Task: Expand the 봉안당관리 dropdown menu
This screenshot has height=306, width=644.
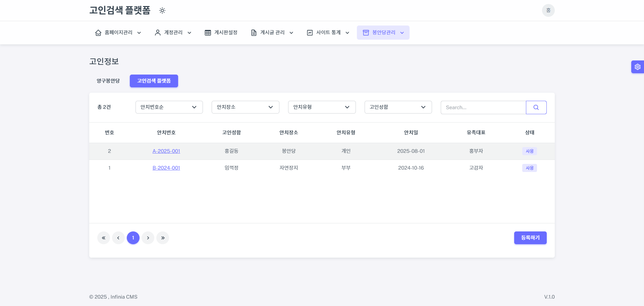Action: (383, 33)
